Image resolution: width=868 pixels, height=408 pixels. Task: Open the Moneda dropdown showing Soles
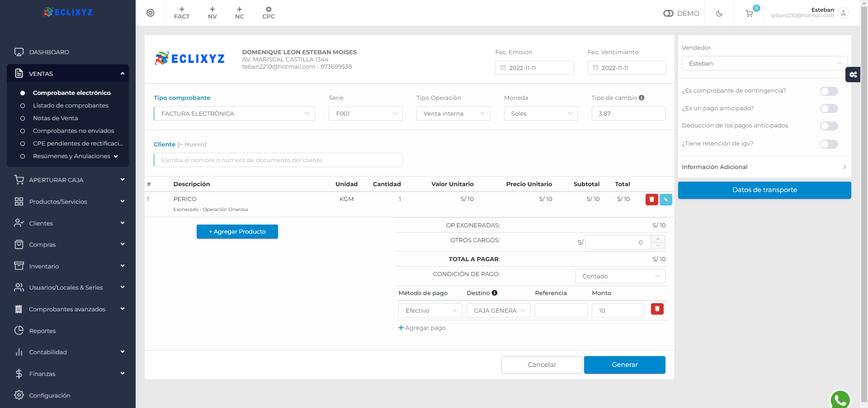pos(541,113)
